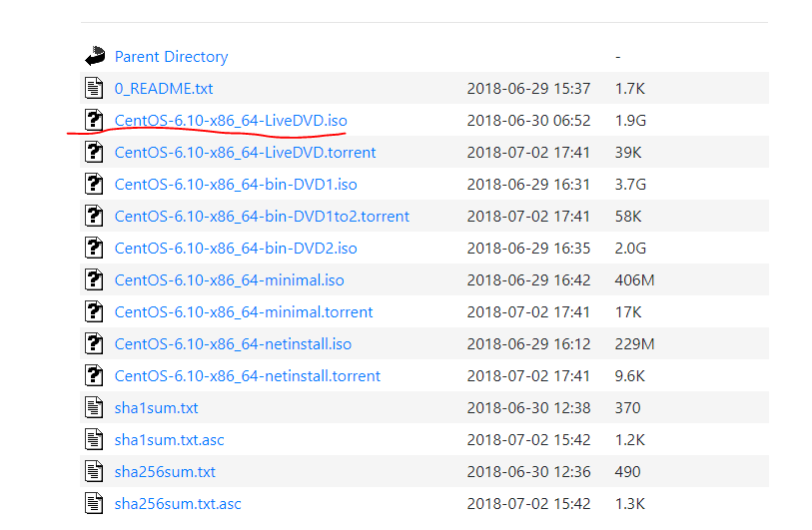This screenshot has height=530, width=812.
Task: Click the file icon next to netinstall.iso
Action: pyautogui.click(x=94, y=343)
